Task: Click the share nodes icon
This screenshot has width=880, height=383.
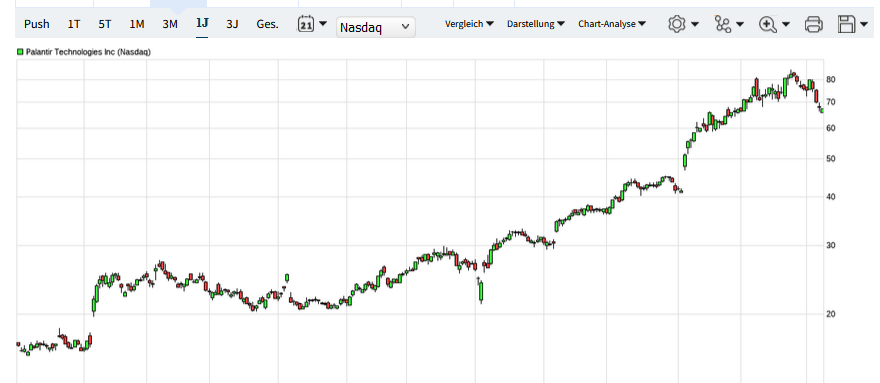Action: [x=722, y=24]
